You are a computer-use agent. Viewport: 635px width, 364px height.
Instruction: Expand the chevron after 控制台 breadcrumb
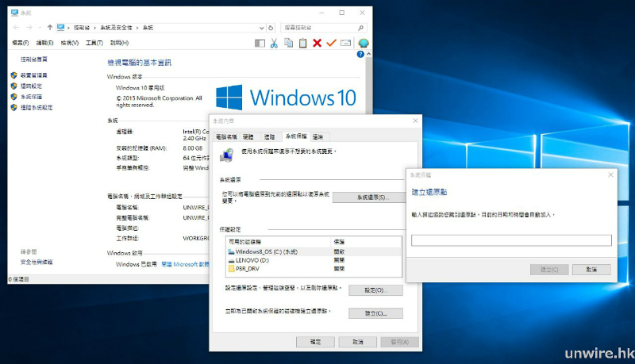point(95,28)
